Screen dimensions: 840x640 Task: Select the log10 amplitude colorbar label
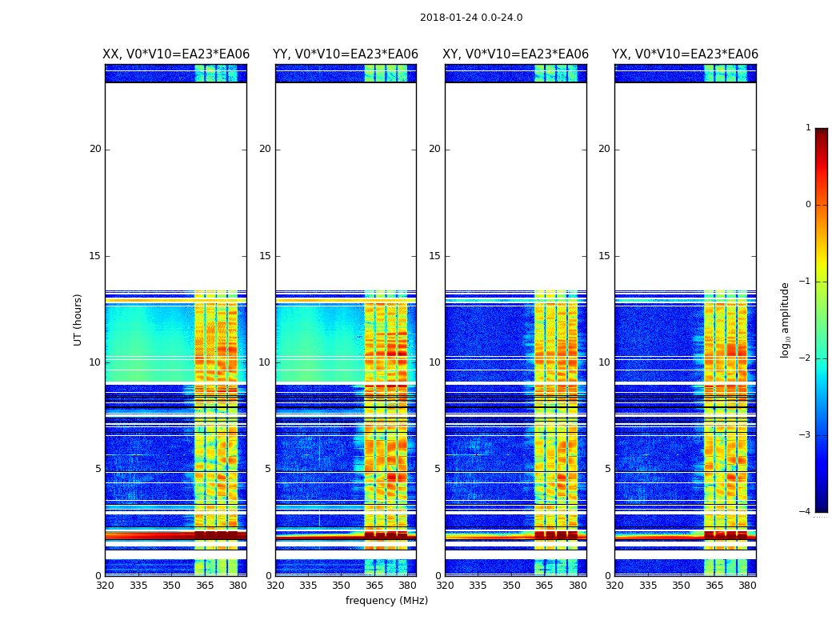[786, 319]
